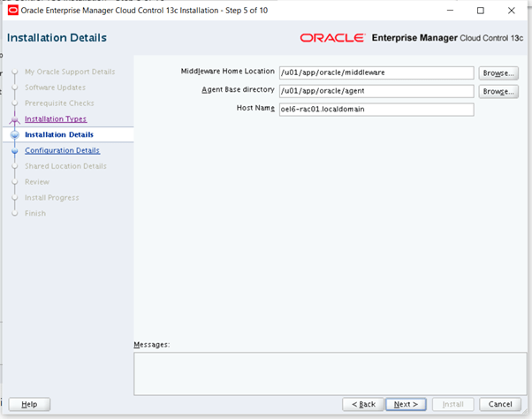Screen dimensions: 532x419
Task: Proceed with the Next button
Action: [x=406, y=404]
